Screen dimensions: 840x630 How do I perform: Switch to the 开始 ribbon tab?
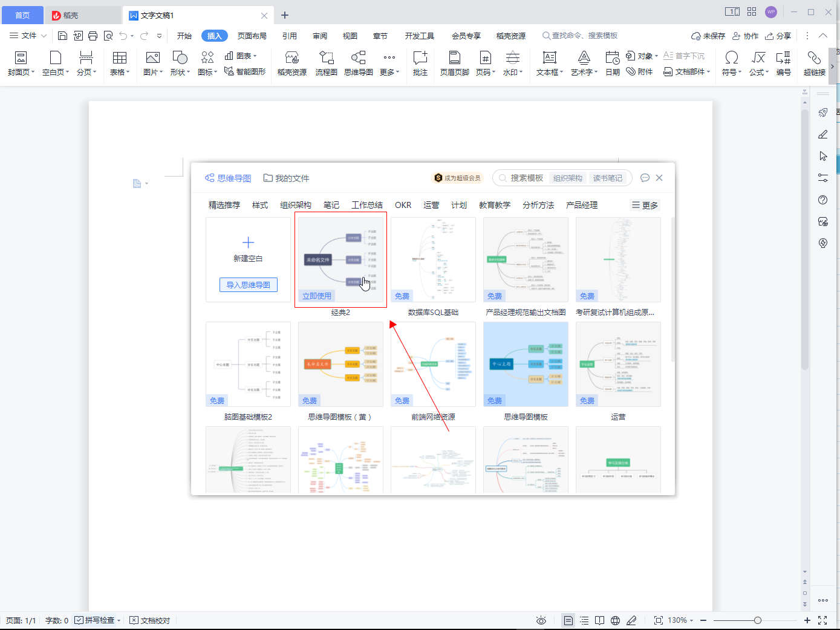tap(184, 36)
